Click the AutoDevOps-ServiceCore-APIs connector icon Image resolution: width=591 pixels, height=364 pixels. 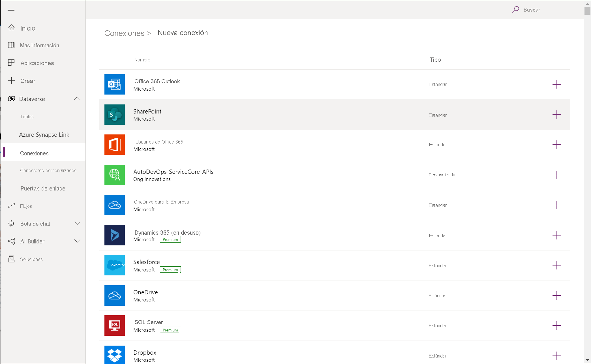tap(114, 175)
